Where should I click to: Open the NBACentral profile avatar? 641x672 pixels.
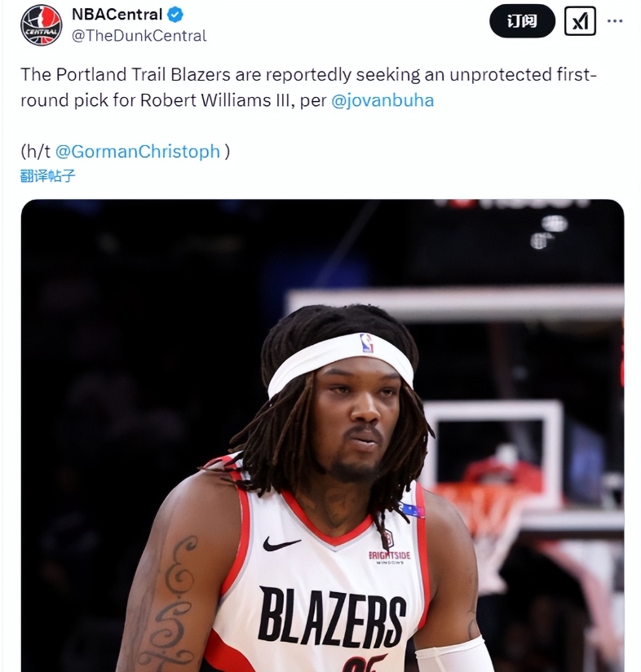point(41,24)
